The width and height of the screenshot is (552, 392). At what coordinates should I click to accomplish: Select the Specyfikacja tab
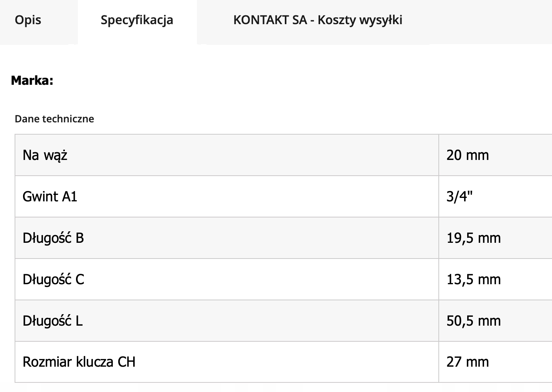[137, 20]
